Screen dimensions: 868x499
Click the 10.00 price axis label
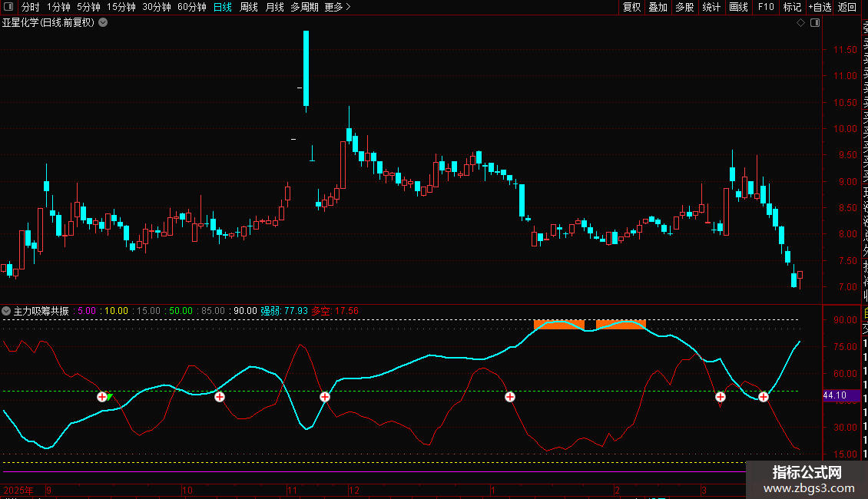[x=845, y=129]
